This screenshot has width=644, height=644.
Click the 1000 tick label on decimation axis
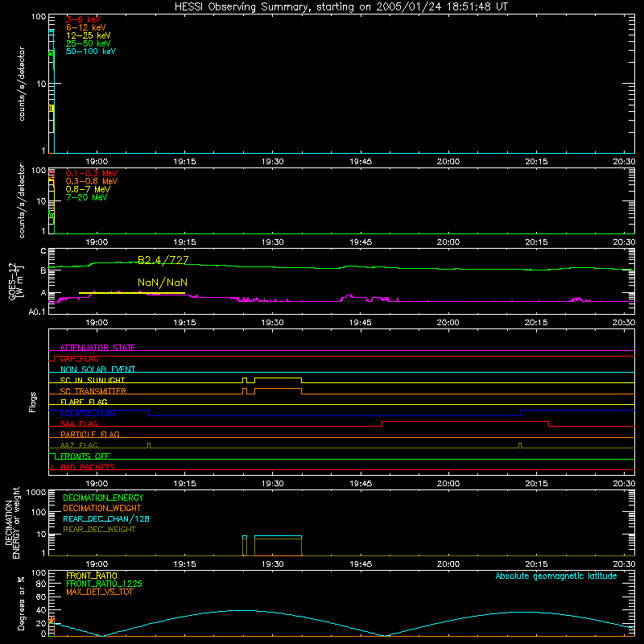(x=36, y=493)
